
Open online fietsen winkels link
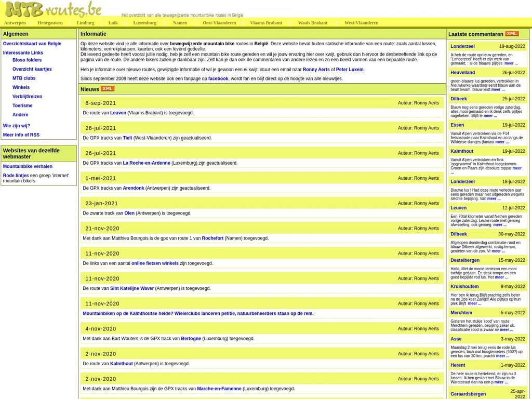(x=155, y=263)
